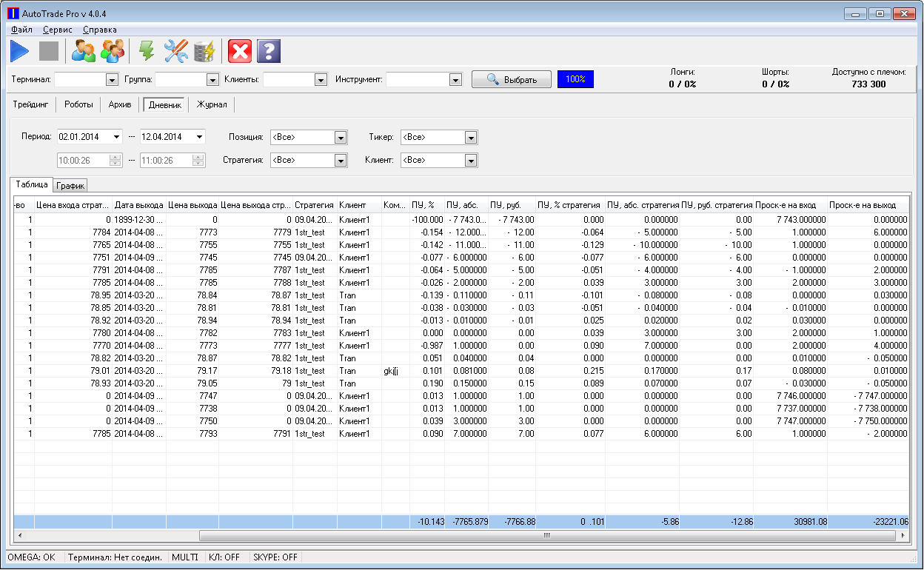Click the MULTI status bar entry
The image size is (924, 570).
coord(185,557)
